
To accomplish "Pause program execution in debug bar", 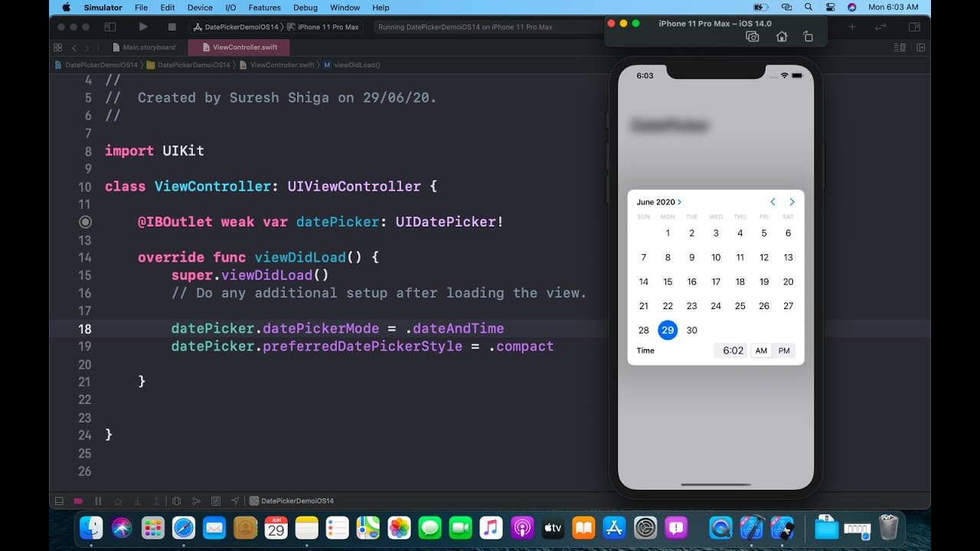I will [98, 501].
